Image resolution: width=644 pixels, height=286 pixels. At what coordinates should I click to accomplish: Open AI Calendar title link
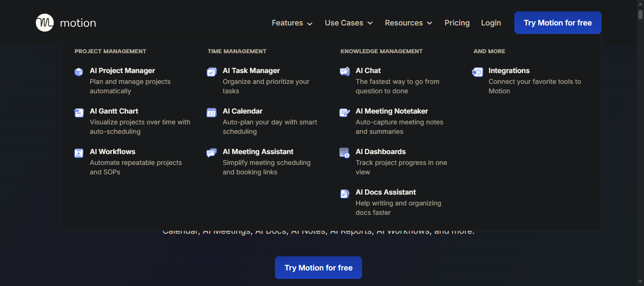(243, 111)
